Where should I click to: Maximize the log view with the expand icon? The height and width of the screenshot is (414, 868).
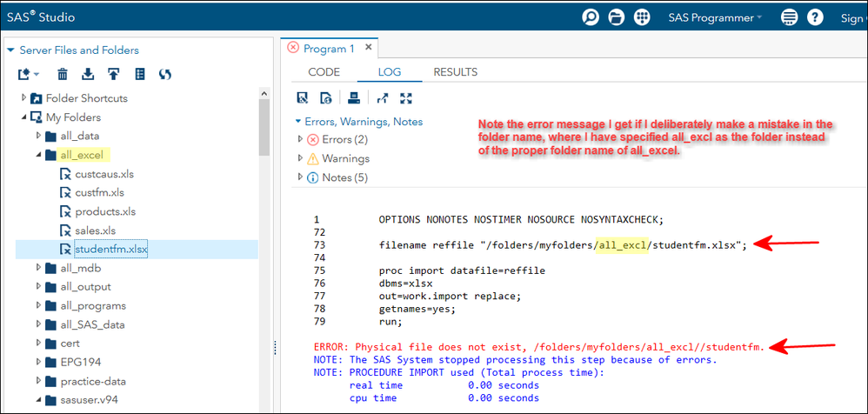405,97
